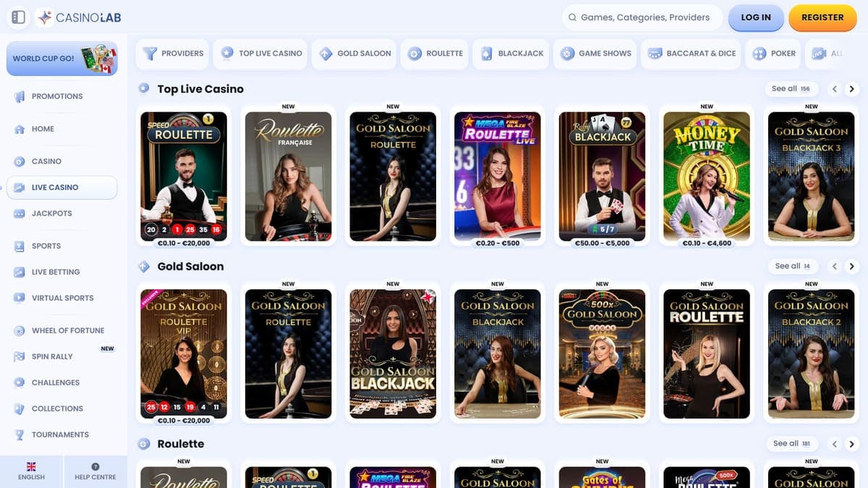
Task: Open the Gold Saloon Roulette VIP thumbnail
Action: coord(184,354)
